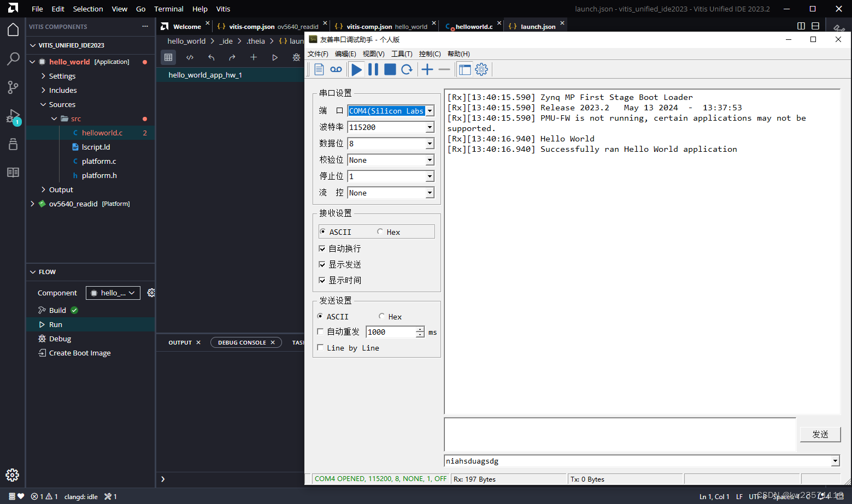Click the redo arrow in launch editor toolbar
The image size is (852, 504).
click(232, 57)
